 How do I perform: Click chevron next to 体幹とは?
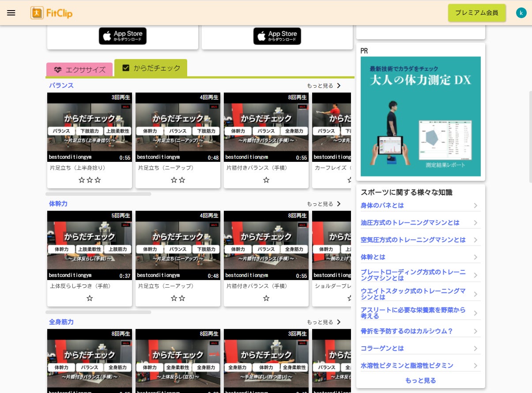click(475, 257)
